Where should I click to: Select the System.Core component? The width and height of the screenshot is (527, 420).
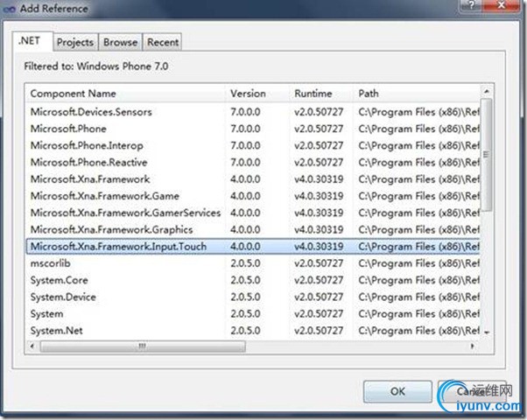[x=253, y=280]
